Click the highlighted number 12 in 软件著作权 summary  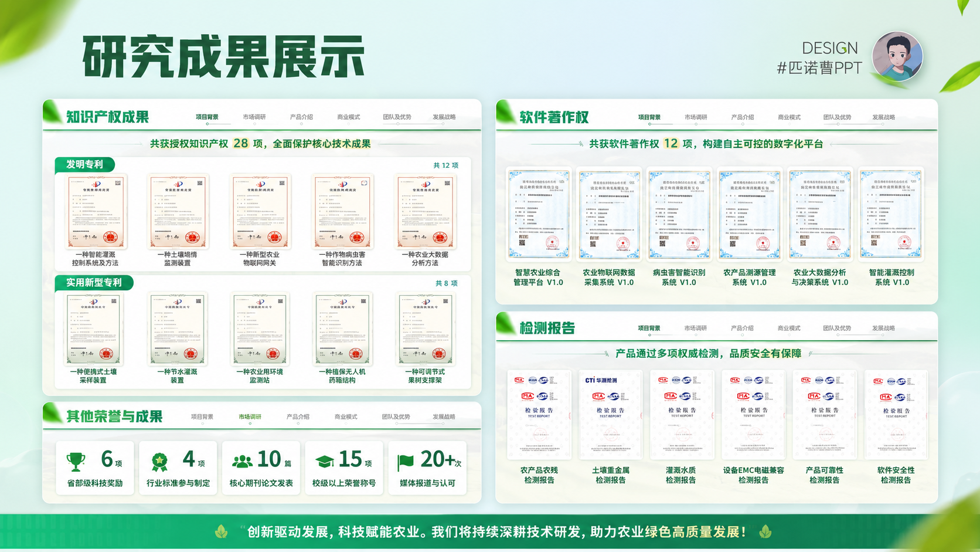[671, 143]
